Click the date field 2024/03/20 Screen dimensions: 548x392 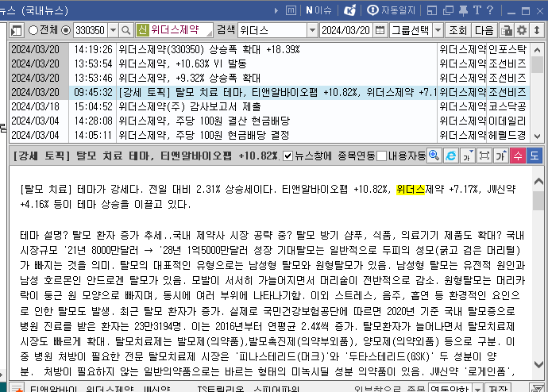tap(346, 31)
